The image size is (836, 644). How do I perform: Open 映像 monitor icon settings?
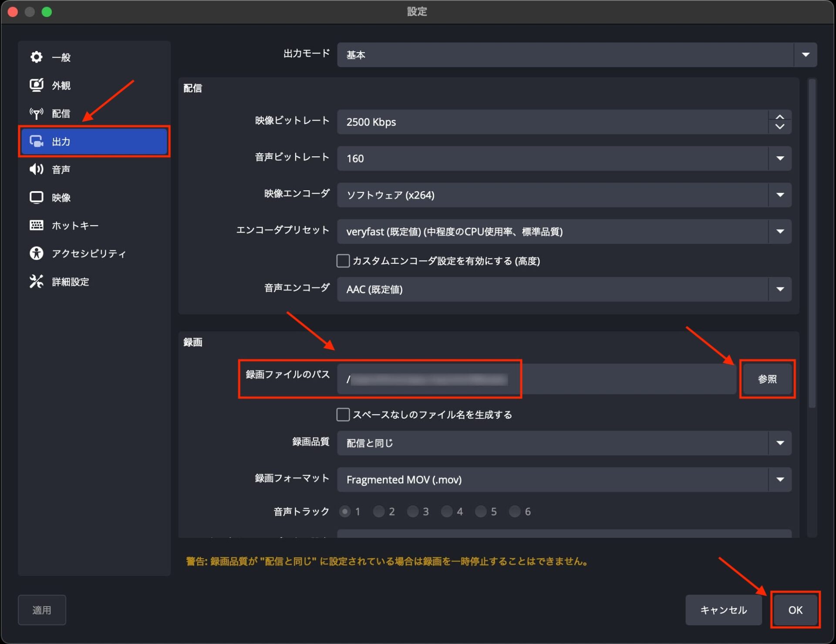pyautogui.click(x=37, y=197)
